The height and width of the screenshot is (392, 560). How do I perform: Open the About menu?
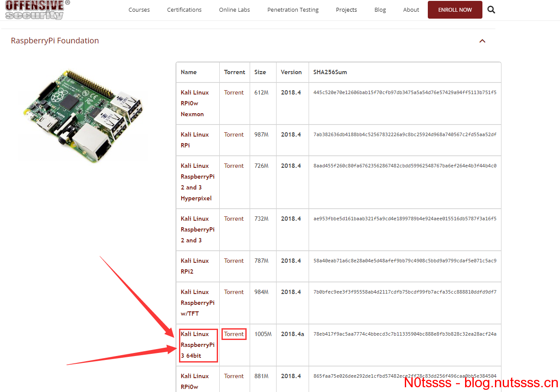pos(411,10)
